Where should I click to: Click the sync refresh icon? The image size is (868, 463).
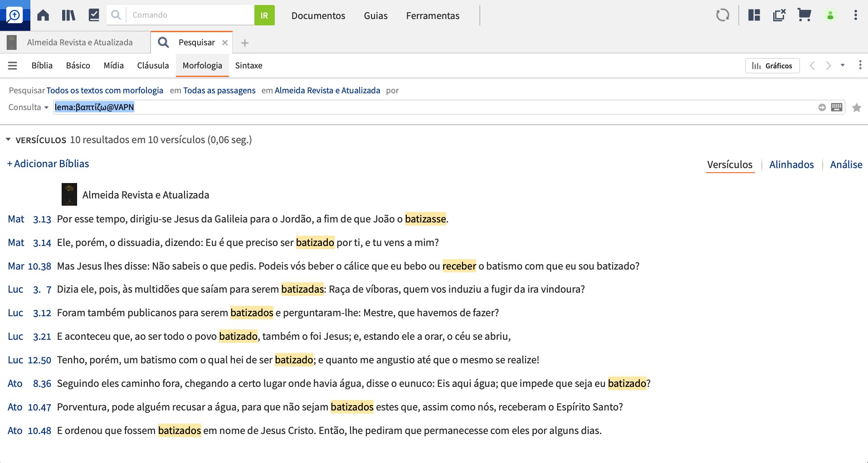click(722, 15)
